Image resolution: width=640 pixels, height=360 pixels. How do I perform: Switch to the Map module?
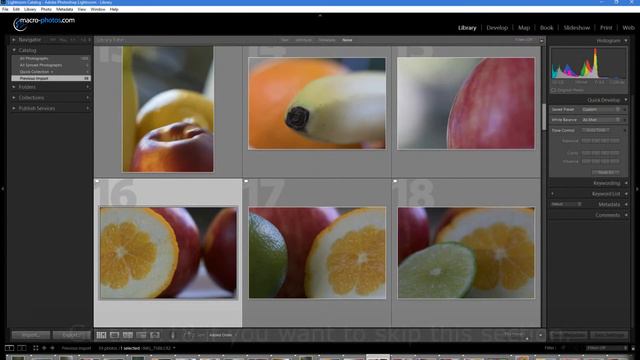click(524, 28)
